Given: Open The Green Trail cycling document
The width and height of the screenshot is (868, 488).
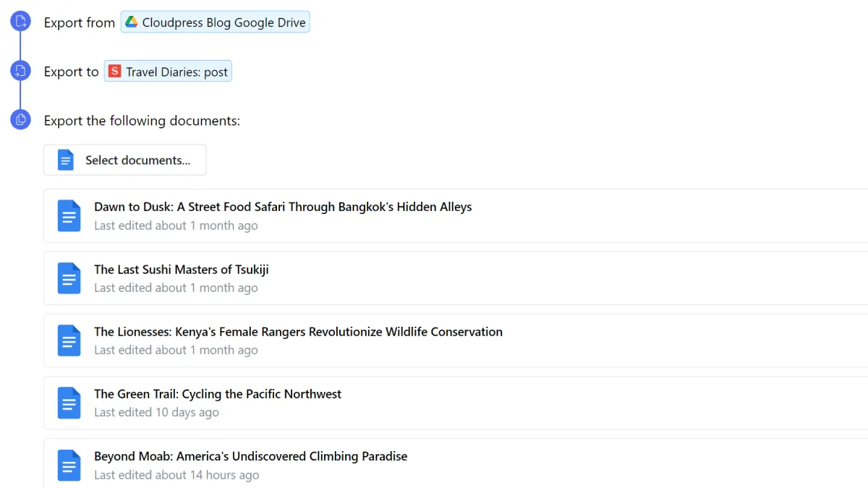Looking at the screenshot, I should [x=456, y=403].
